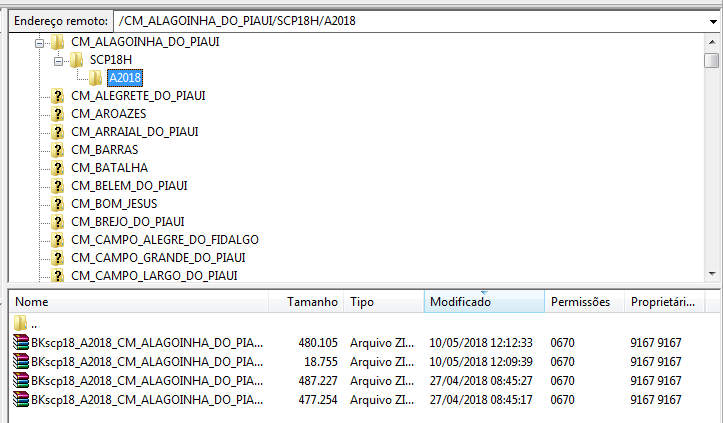This screenshot has height=423, width=723.
Task: Collapse the CM_ALAGOINHA_DO_PIAUI tree node
Action: [x=40, y=43]
